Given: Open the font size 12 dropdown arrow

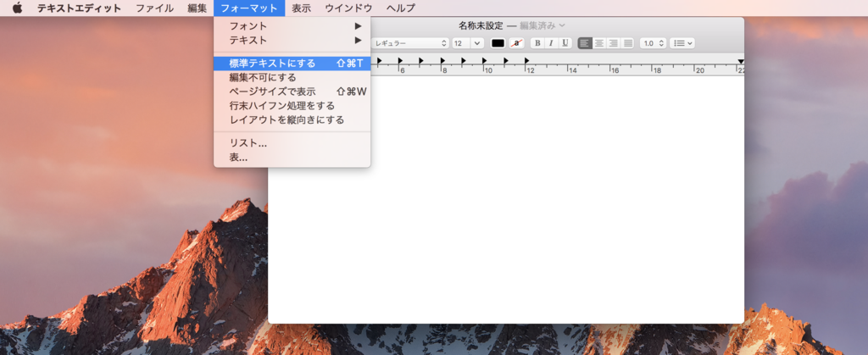Looking at the screenshot, I should pyautogui.click(x=478, y=43).
